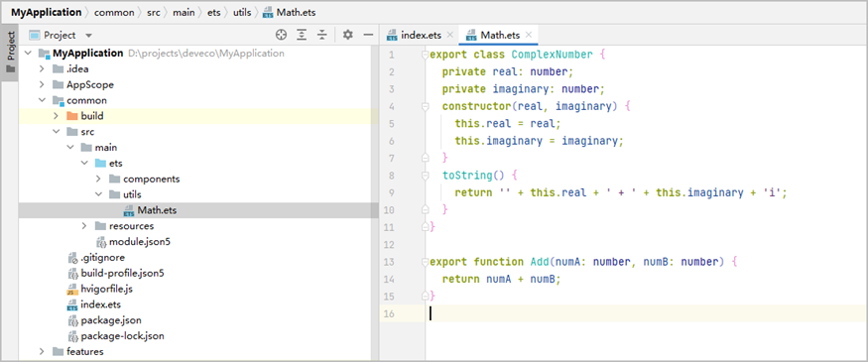Fold the toString method gutter marker
This screenshot has width=868, height=362.
coord(426,176)
